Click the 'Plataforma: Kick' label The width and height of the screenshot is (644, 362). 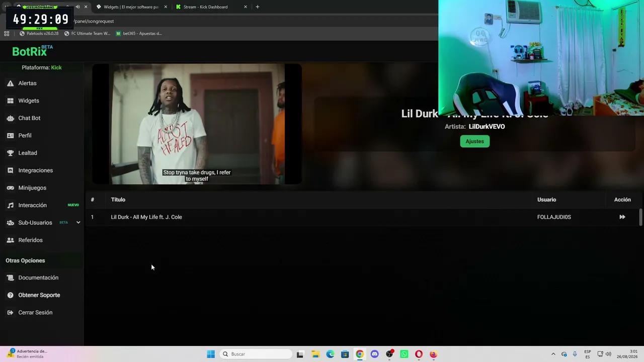(x=42, y=67)
